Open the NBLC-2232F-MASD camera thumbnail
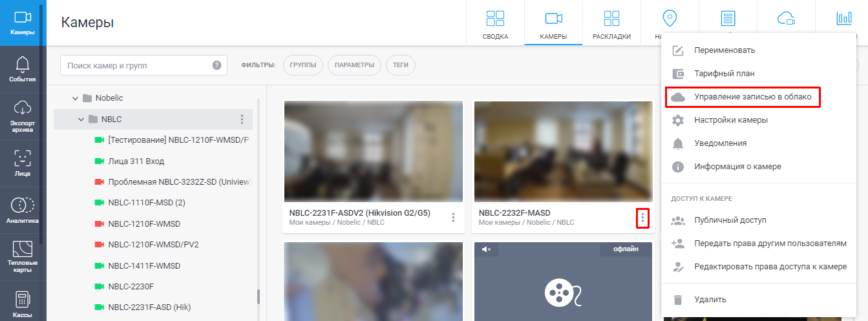The width and height of the screenshot is (868, 321). click(x=564, y=152)
